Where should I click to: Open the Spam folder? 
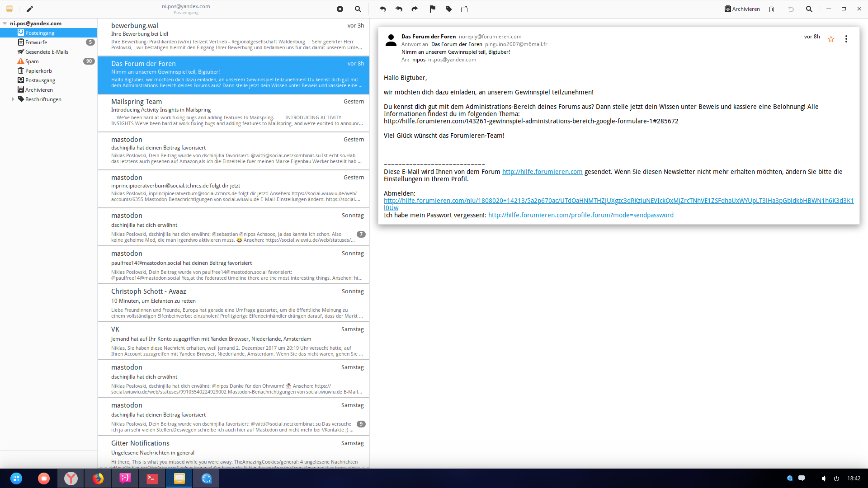click(x=32, y=61)
